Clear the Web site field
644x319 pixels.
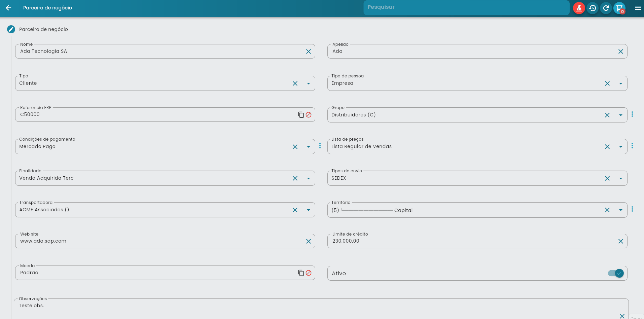309,241
